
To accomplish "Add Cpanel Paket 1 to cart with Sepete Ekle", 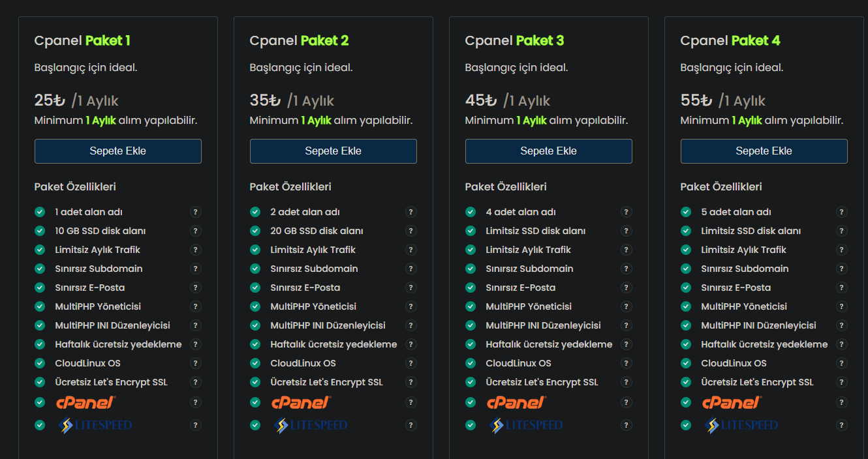I will 118,151.
